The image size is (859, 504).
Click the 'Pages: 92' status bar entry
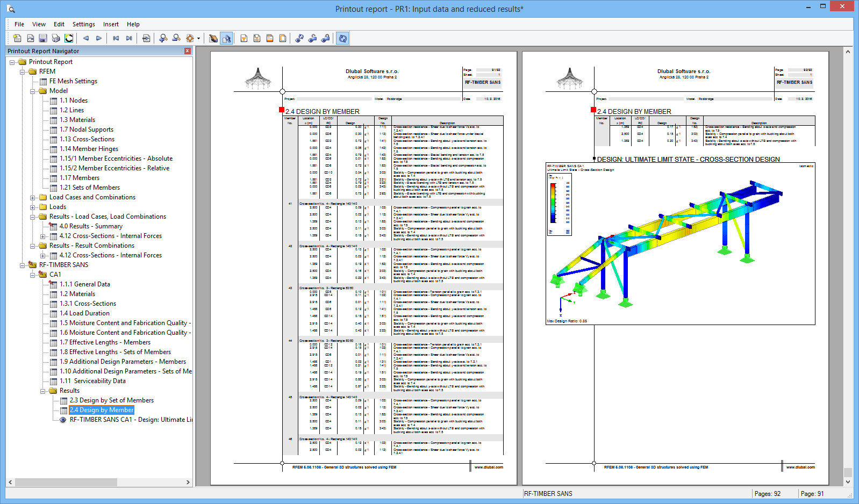768,494
